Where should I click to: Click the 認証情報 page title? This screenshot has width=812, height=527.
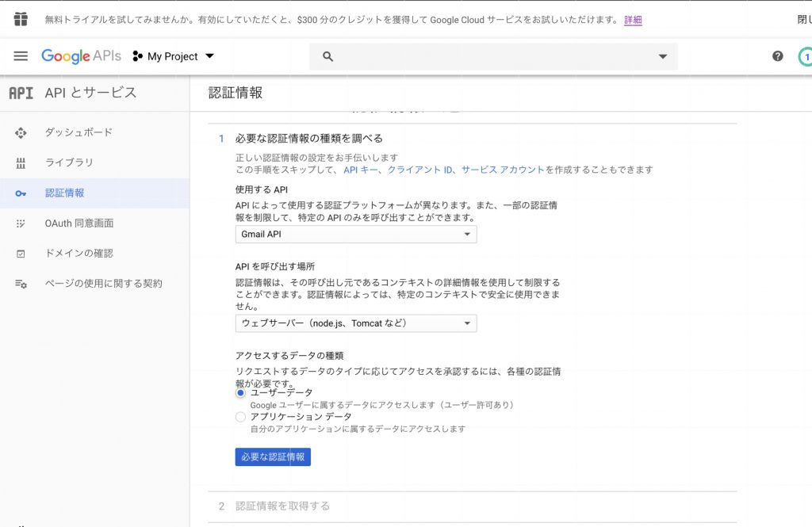236,93
